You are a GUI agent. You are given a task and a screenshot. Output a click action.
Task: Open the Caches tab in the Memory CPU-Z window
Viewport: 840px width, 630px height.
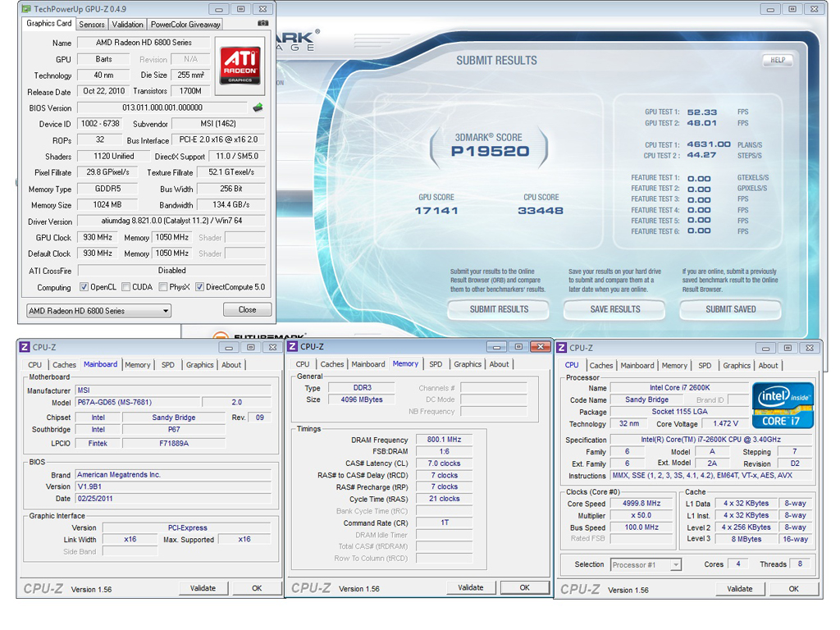click(x=332, y=364)
